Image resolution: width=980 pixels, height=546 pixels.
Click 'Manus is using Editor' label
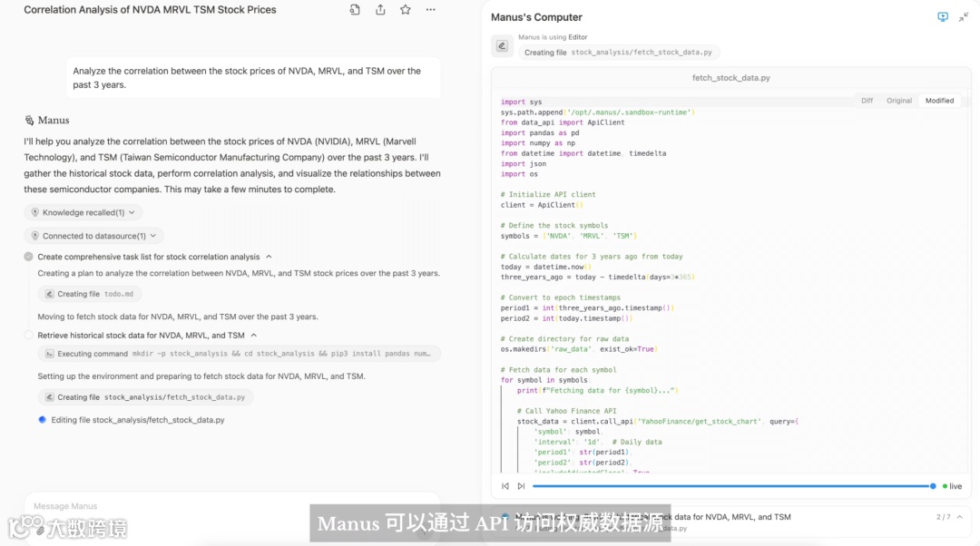553,37
